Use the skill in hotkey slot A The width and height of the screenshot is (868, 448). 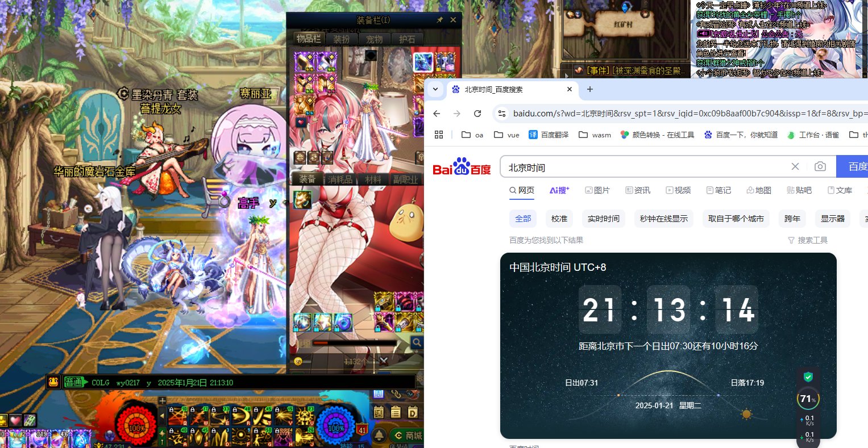coord(177,437)
